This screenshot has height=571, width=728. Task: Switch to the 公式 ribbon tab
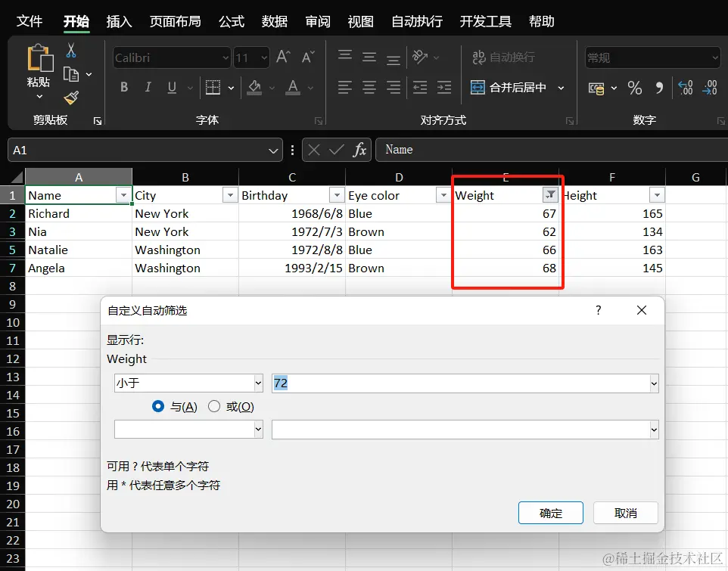[x=232, y=21]
